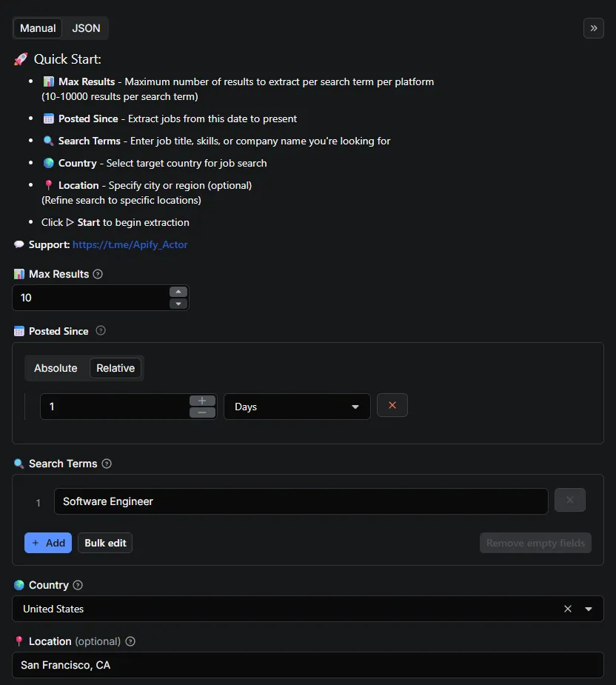Expand the Country dropdown arrow
The width and height of the screenshot is (616, 685).
point(589,609)
